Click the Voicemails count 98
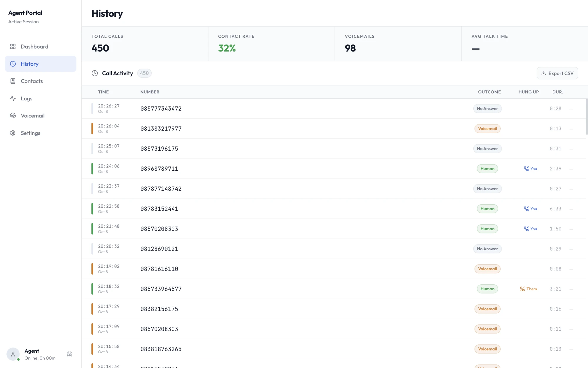Image resolution: width=588 pixels, height=368 pixels. click(x=350, y=48)
